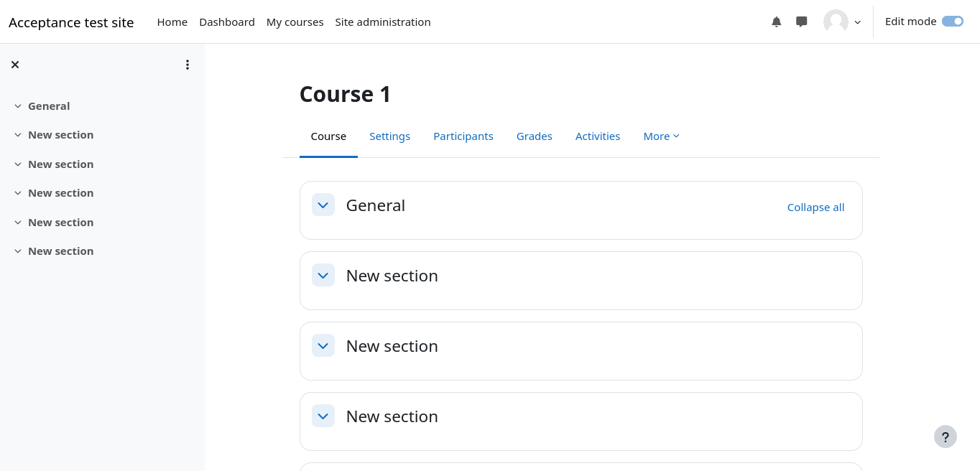980x471 pixels.
Task: Click the Collapse all link
Action: [x=815, y=207]
